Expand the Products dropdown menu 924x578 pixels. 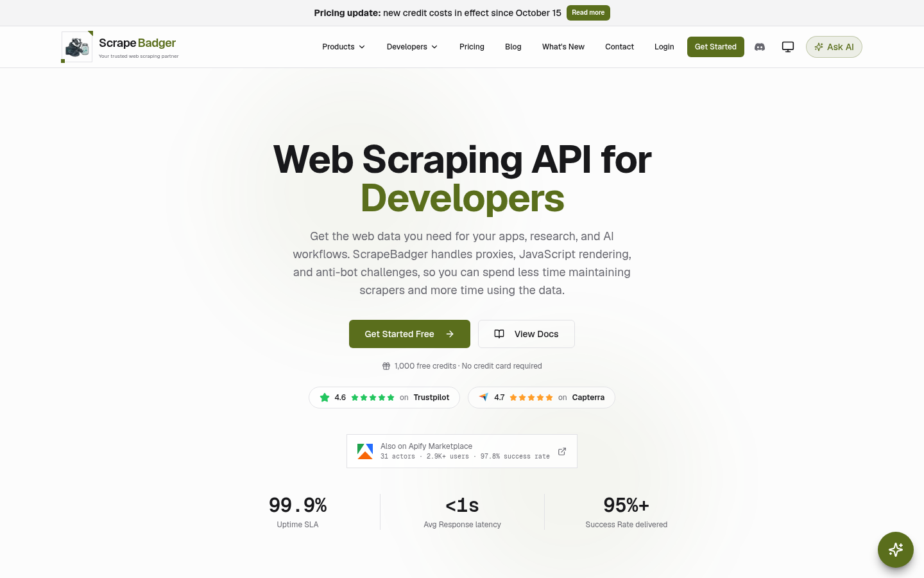(344, 47)
